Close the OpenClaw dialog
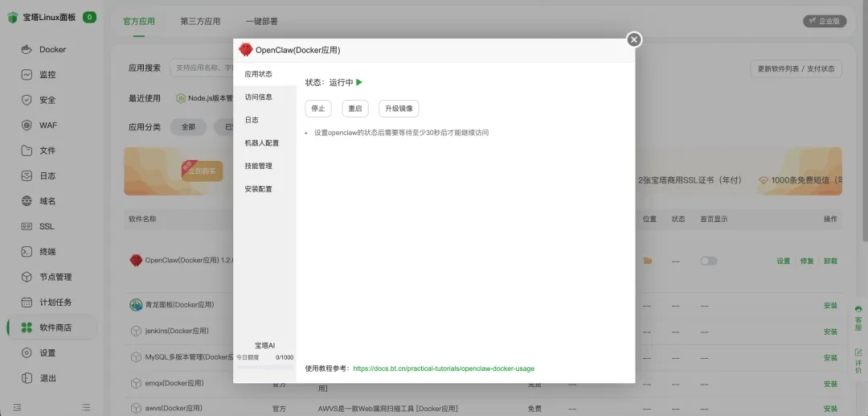 (634, 39)
